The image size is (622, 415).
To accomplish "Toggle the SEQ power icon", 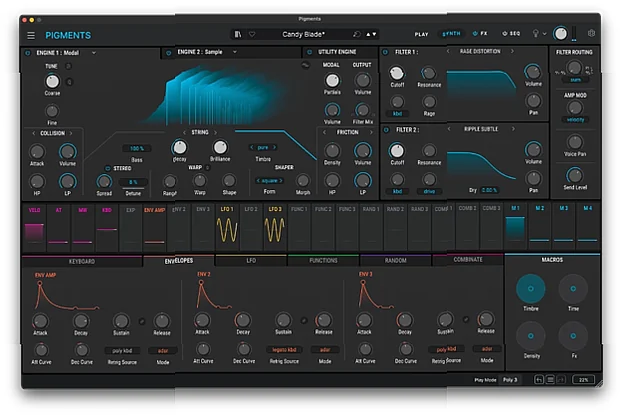I will point(505,34).
